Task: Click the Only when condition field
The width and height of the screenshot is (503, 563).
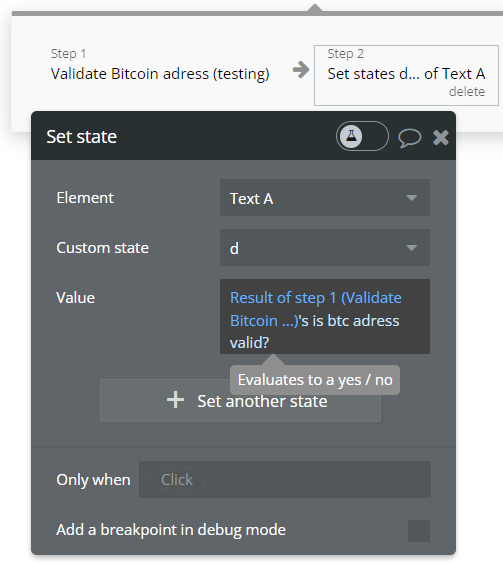Action: 285,479
